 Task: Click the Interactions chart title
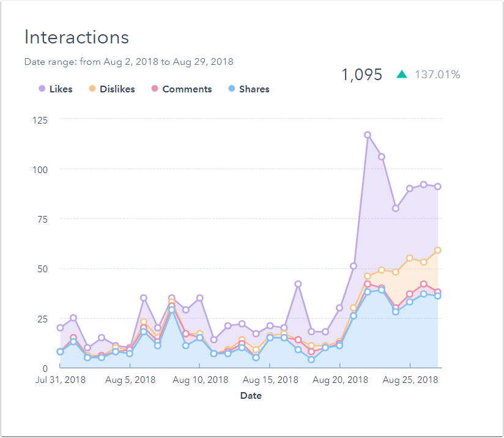pyautogui.click(x=76, y=37)
